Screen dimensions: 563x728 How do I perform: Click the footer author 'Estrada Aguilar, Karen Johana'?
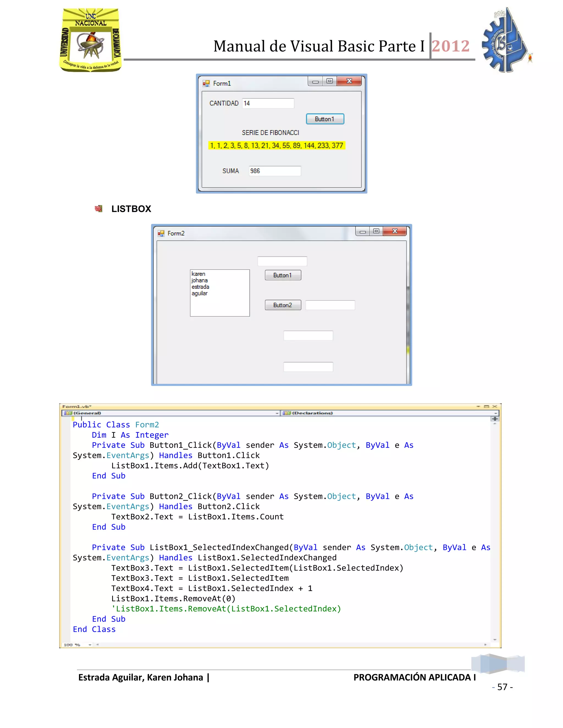140,678
